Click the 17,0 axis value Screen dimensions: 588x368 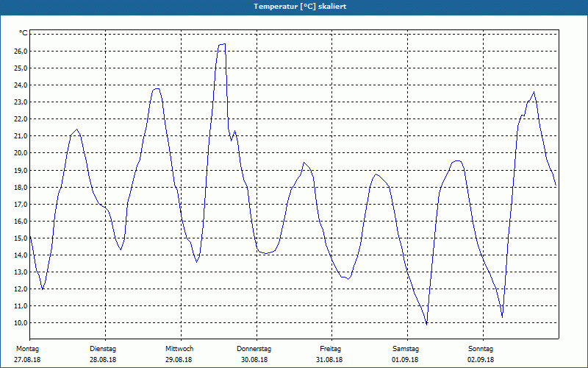[x=21, y=205]
